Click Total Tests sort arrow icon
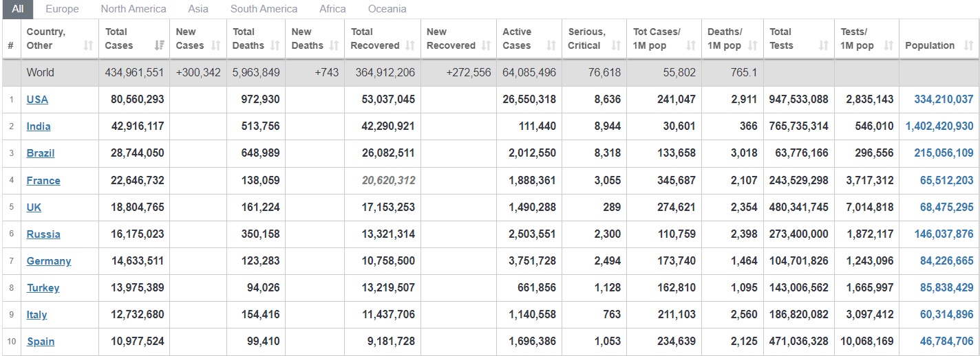980x356 pixels. (x=824, y=45)
